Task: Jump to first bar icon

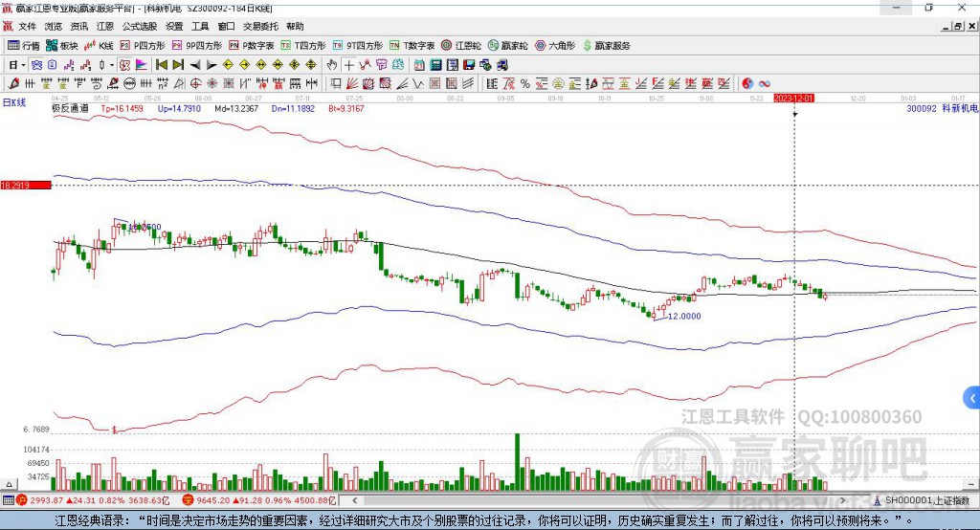Action: coord(162,65)
